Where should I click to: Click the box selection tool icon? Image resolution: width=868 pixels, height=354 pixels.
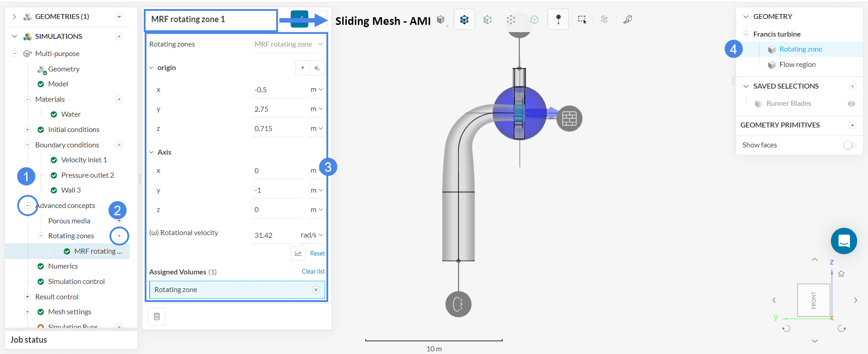582,19
